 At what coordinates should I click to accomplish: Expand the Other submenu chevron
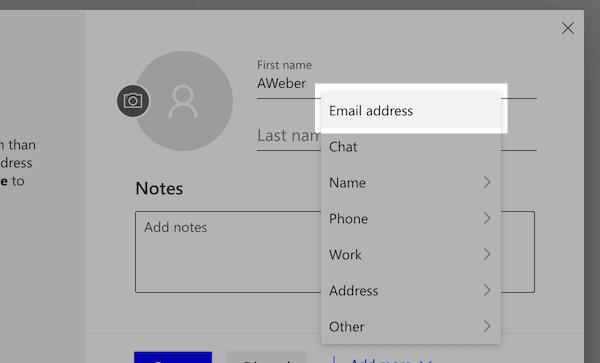pos(487,326)
